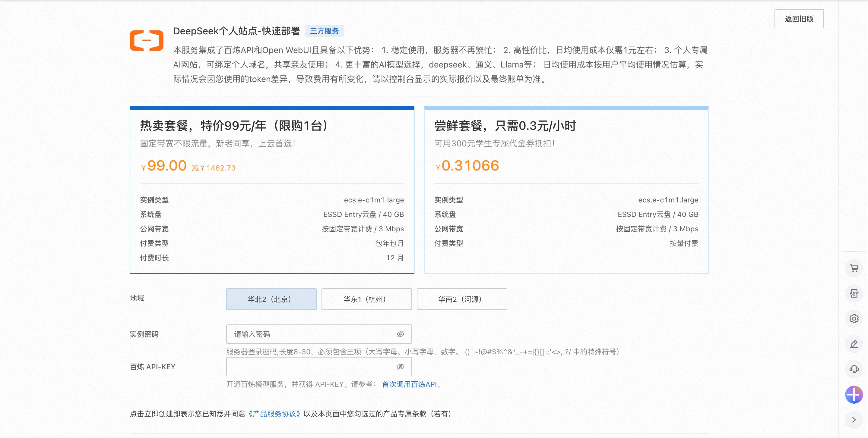This screenshot has height=438, width=868.
Task: Open the APP mobile console icon
Action: (x=854, y=293)
